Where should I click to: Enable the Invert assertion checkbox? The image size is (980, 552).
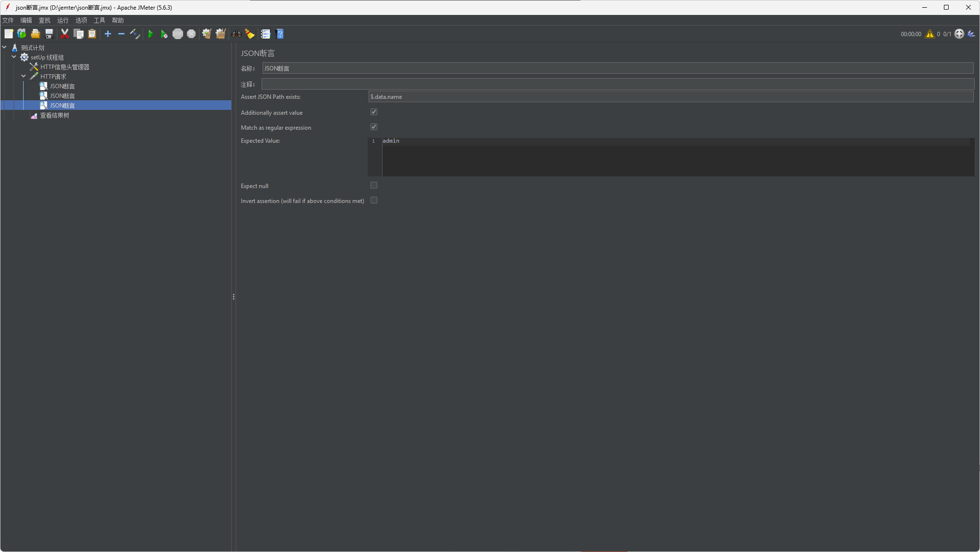(x=374, y=200)
